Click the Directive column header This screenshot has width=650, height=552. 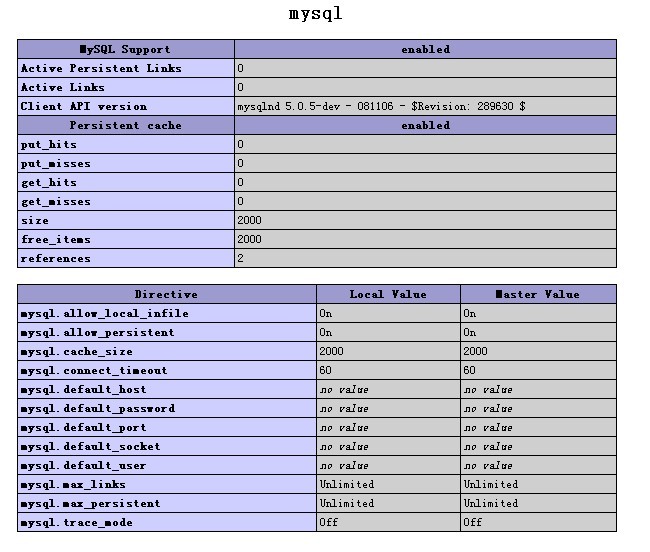coord(166,294)
